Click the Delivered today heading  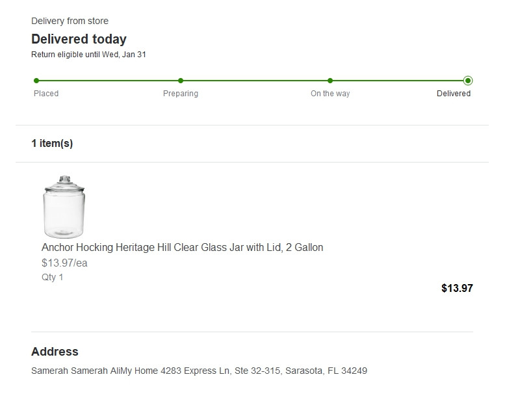[79, 39]
